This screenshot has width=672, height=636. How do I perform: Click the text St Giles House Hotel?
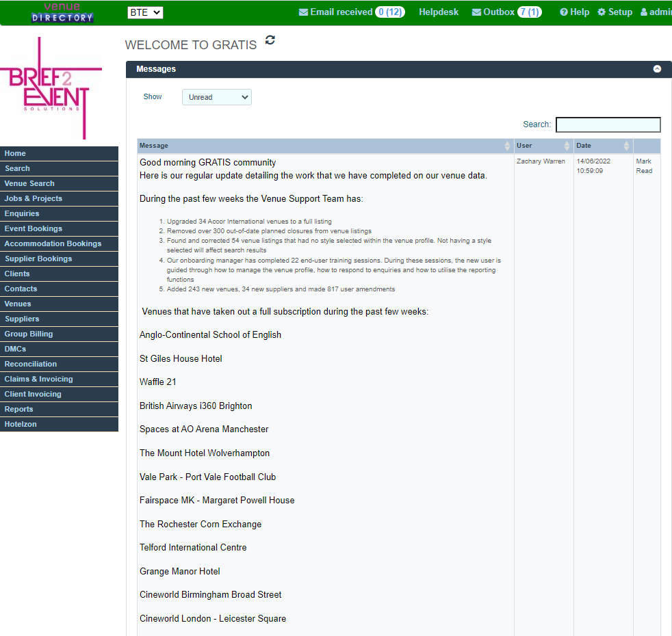[181, 358]
